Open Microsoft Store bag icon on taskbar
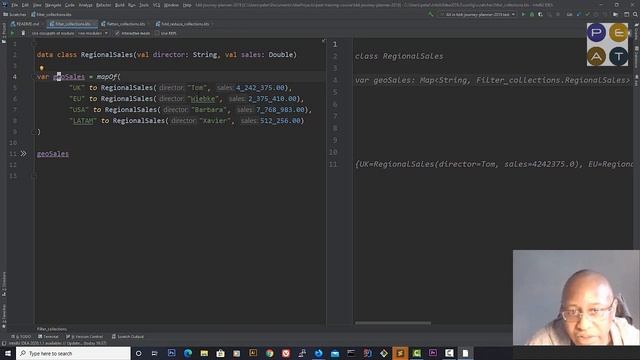Viewport: 640px width, 360px height. [220, 353]
